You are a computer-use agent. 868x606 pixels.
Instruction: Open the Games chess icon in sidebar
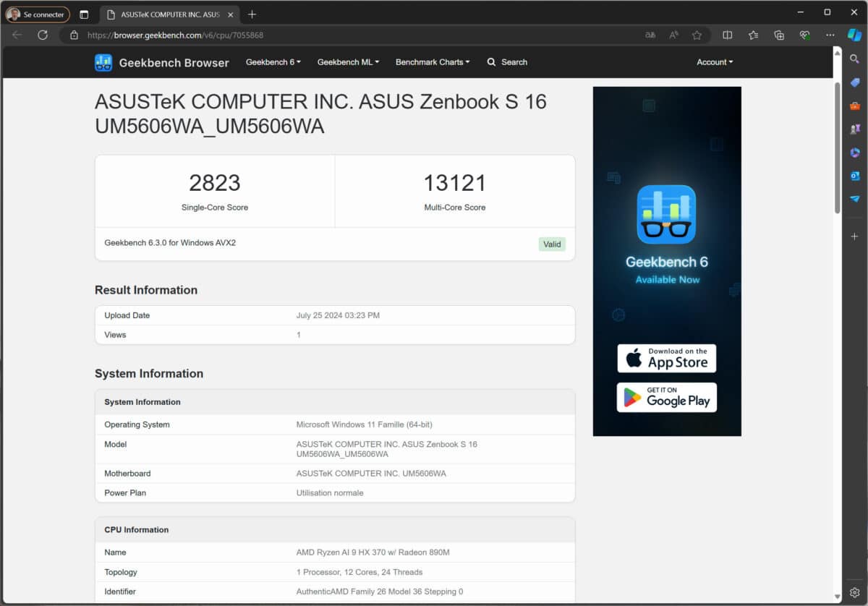point(854,129)
